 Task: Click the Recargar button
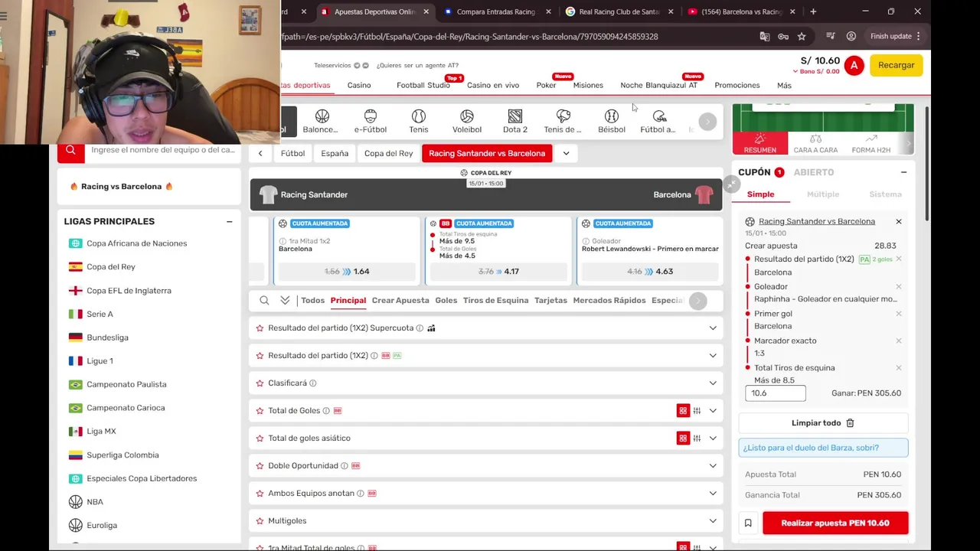coord(896,66)
